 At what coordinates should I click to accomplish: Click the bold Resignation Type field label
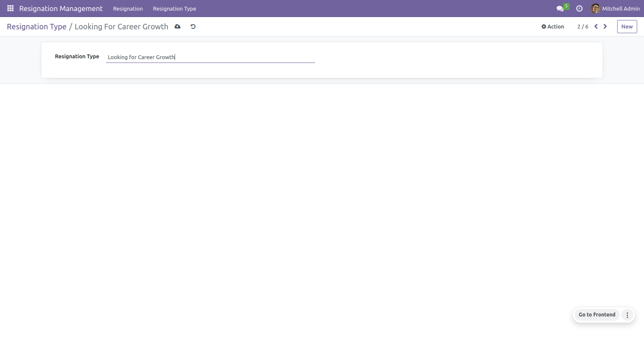[77, 56]
